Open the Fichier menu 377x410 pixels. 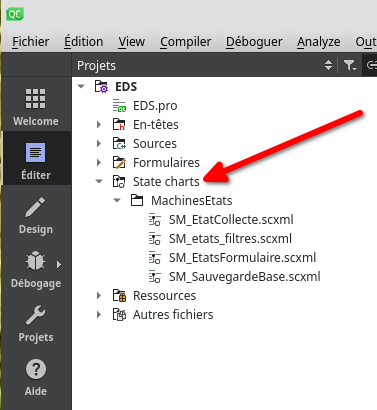(x=31, y=42)
